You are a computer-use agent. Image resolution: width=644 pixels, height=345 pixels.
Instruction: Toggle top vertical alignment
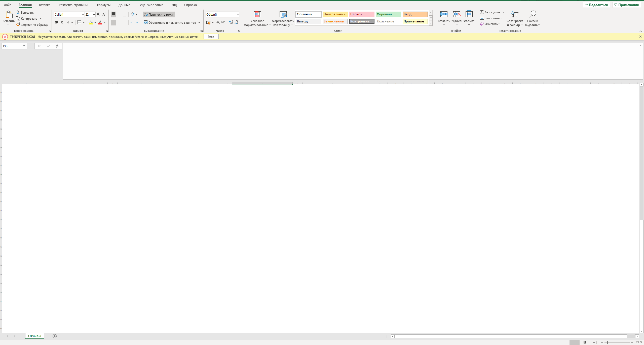coord(113,14)
